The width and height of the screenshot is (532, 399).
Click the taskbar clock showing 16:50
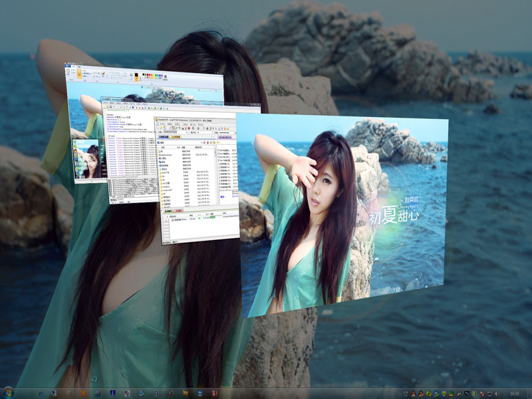click(x=514, y=394)
